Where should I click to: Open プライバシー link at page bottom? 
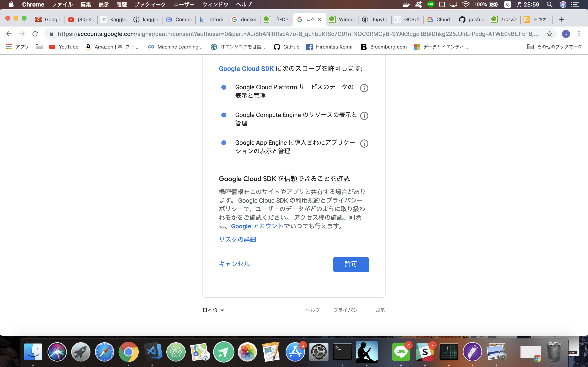click(347, 310)
